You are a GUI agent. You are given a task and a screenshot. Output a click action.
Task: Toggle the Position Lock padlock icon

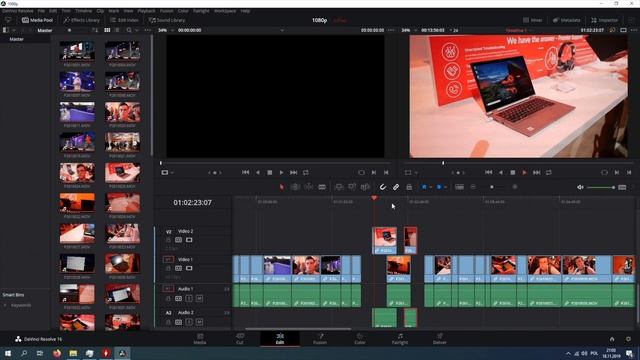[409, 187]
